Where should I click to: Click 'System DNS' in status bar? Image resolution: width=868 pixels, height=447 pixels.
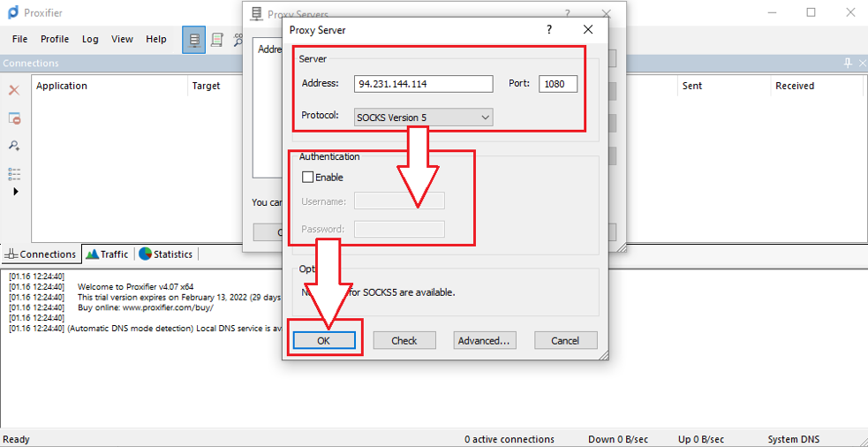793,439
